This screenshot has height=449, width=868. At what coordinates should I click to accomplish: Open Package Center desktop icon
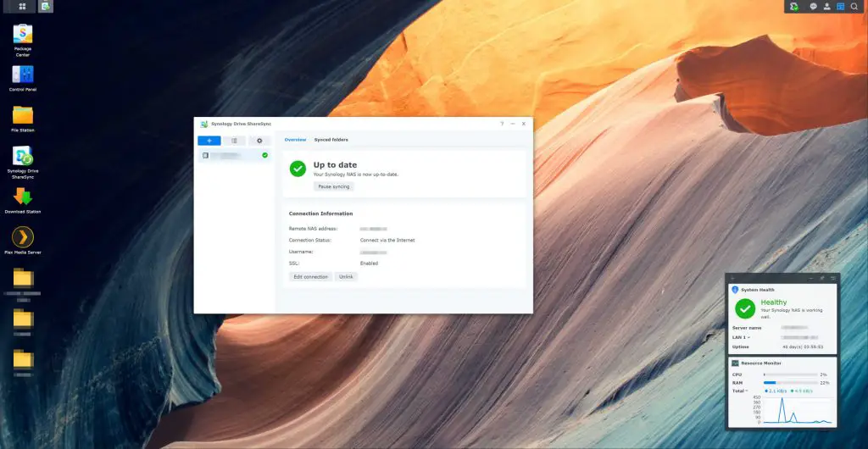point(23,34)
